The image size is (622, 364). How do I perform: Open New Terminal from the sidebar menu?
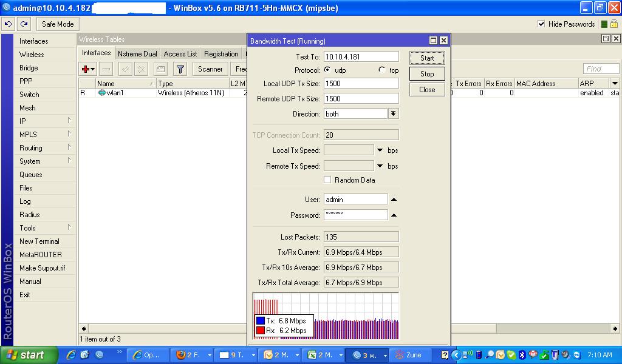tap(39, 241)
